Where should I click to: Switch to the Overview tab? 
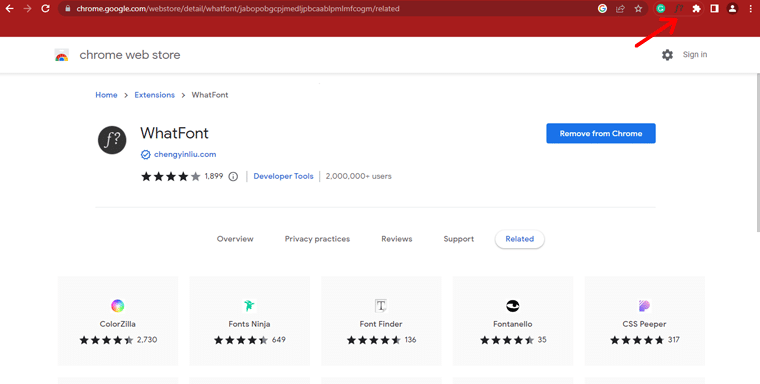pos(235,239)
